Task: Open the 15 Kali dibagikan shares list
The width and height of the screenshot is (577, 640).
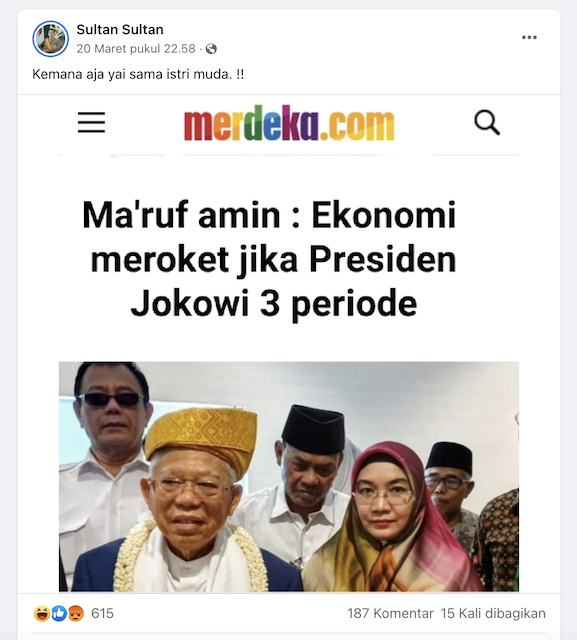Action: [493, 613]
